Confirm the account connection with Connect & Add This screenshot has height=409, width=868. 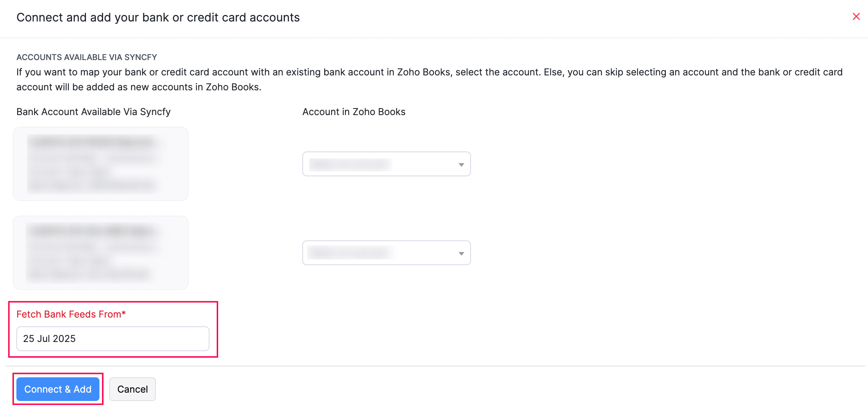coord(58,389)
